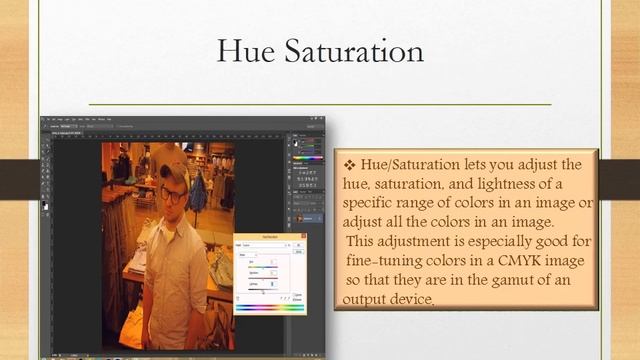Open the Master channel dropdown
Screen dimensions: 640x360
[x=248, y=255]
